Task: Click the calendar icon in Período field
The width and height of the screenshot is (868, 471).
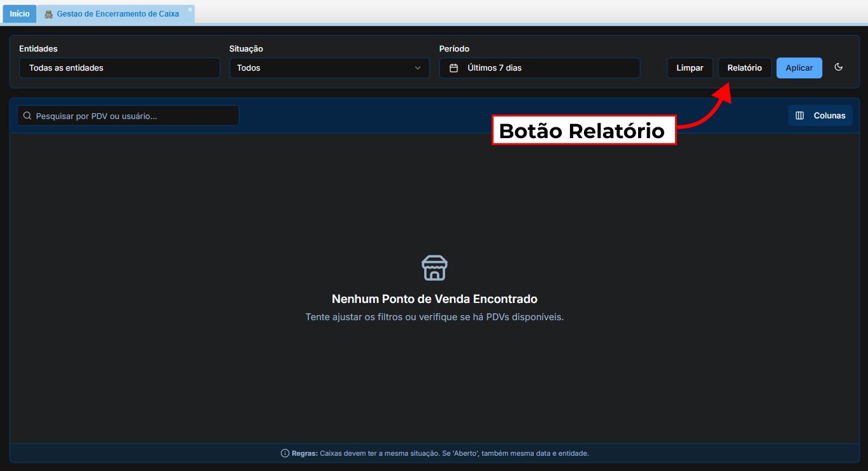Action: [453, 68]
